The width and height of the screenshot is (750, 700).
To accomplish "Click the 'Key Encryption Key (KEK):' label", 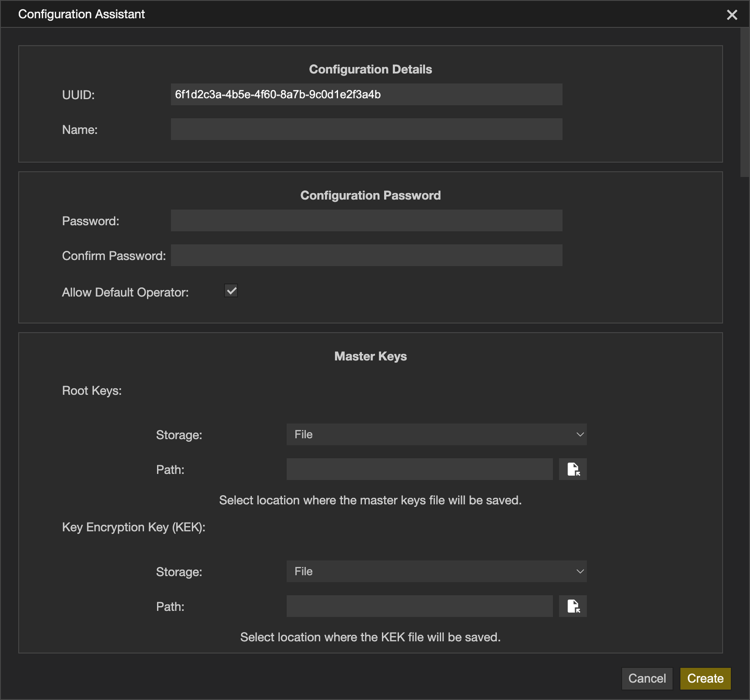I will pos(133,527).
